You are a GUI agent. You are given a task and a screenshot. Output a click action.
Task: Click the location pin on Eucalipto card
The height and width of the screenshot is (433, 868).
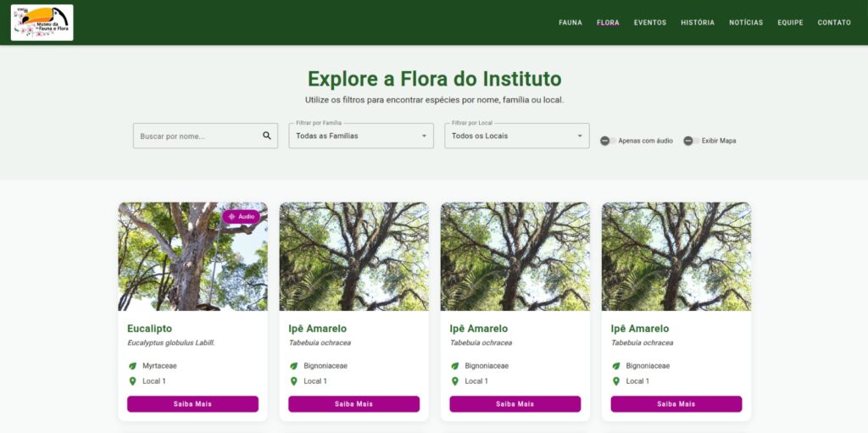point(132,381)
